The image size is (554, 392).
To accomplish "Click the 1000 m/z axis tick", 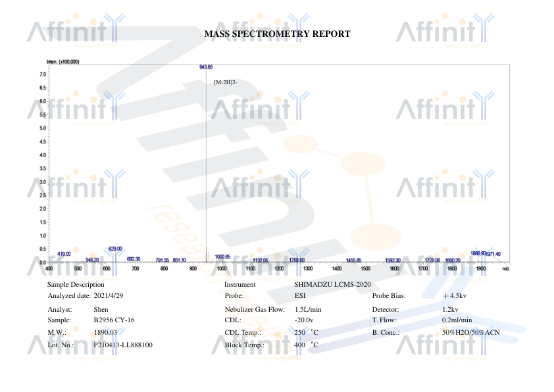I will [x=222, y=268].
